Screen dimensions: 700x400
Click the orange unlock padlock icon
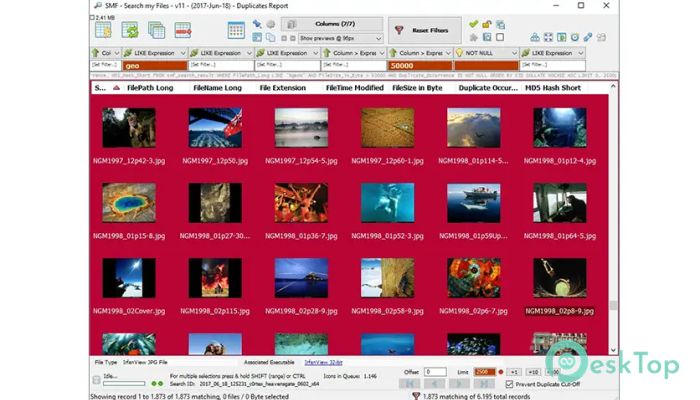pos(487,24)
